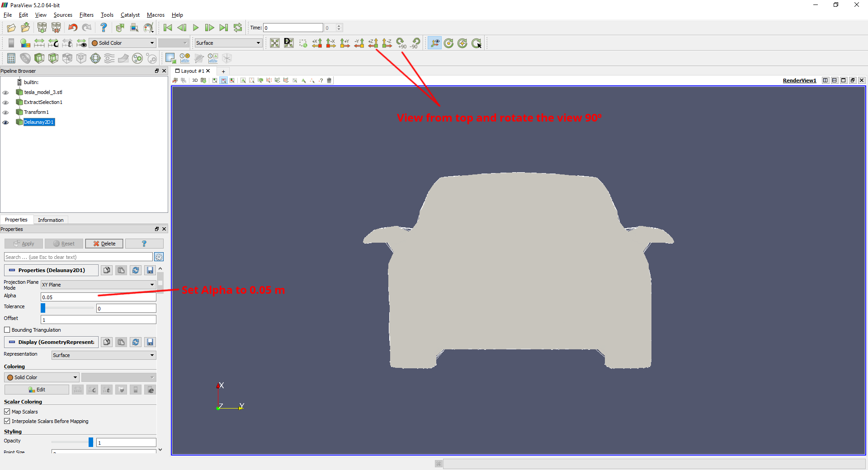Set view direction to -X
This screenshot has width=868, height=470.
point(331,43)
